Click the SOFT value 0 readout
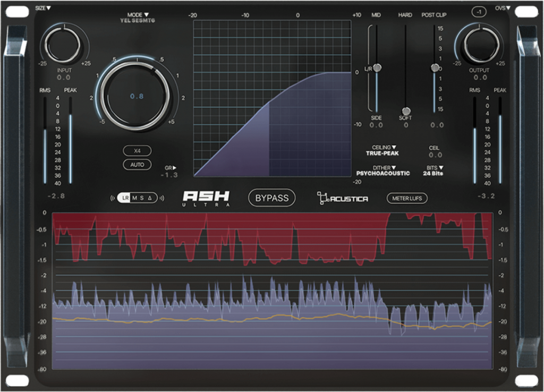Image resolution: width=544 pixels, height=392 pixels. pos(406,125)
